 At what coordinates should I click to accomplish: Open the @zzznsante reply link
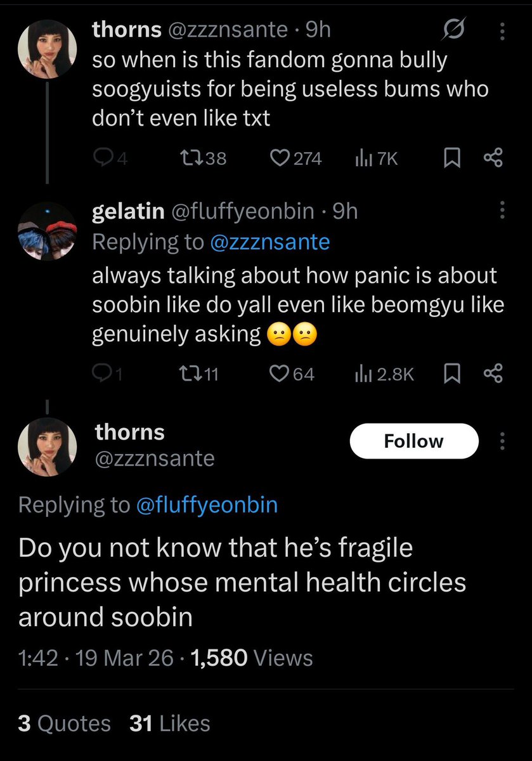click(x=269, y=242)
